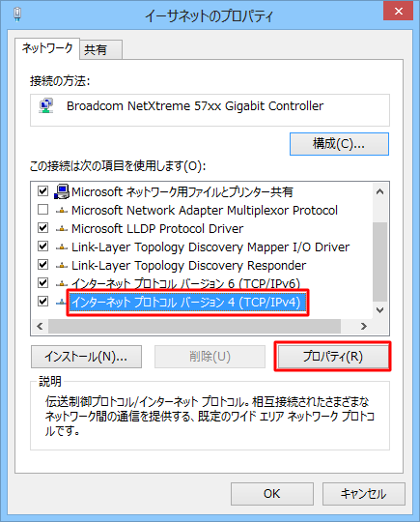Disable the TCP/IPv6 checkbox
Image resolution: width=420 pixels, height=522 pixels.
click(x=42, y=283)
